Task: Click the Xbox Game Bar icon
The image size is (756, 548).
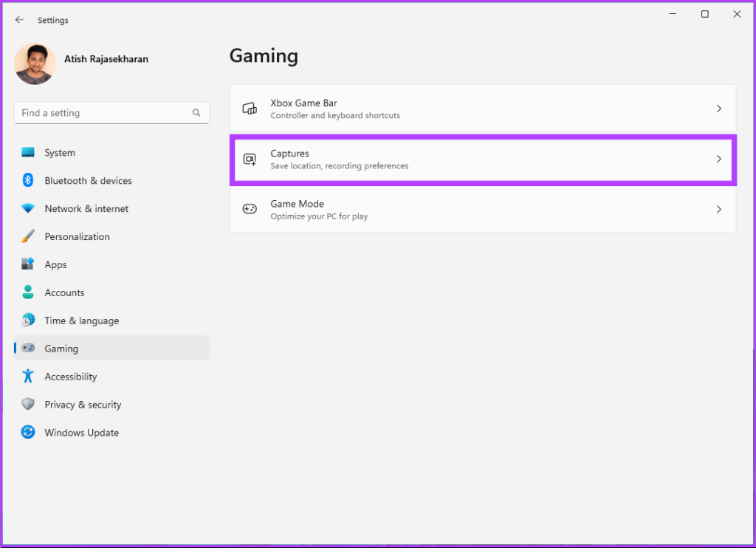Action: [250, 109]
